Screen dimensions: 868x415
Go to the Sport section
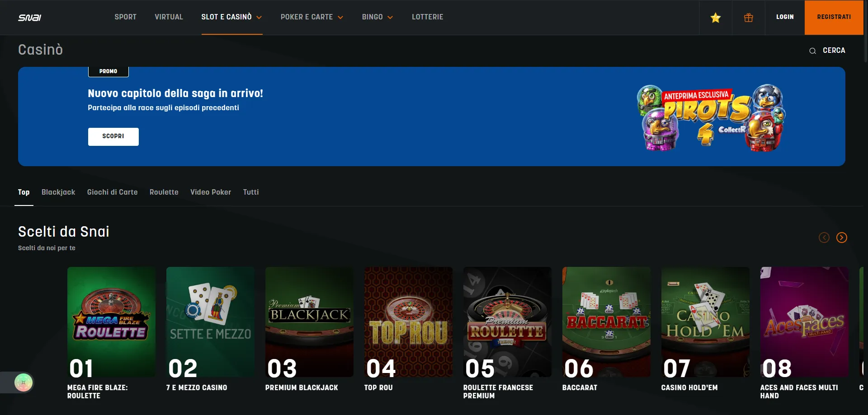click(x=125, y=17)
